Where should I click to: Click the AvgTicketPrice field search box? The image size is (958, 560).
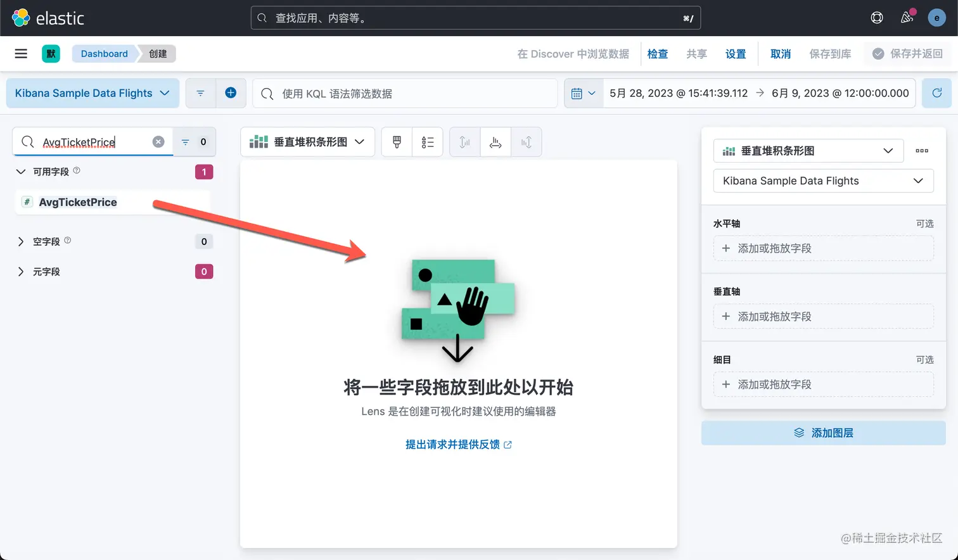click(92, 142)
